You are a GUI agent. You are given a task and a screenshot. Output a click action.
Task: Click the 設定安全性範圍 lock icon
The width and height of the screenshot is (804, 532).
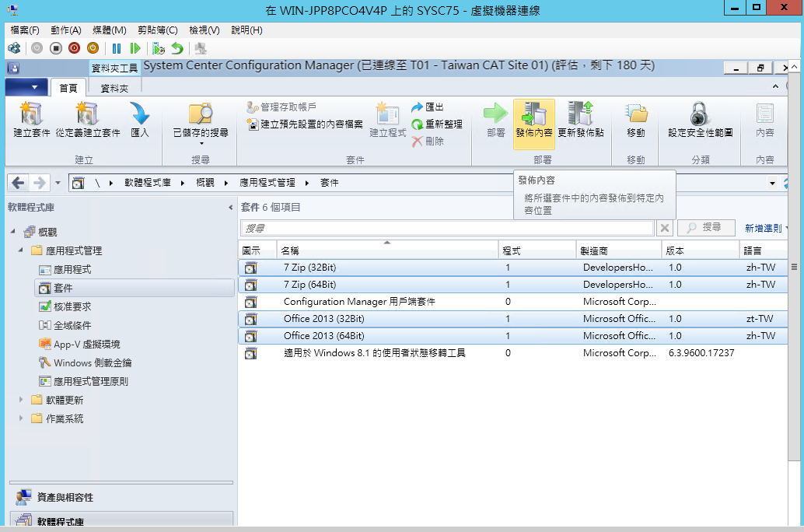(699, 114)
